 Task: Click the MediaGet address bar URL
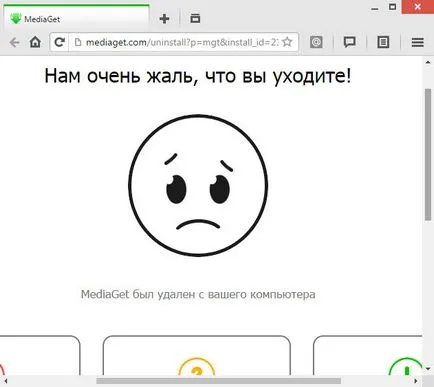pyautogui.click(x=182, y=42)
